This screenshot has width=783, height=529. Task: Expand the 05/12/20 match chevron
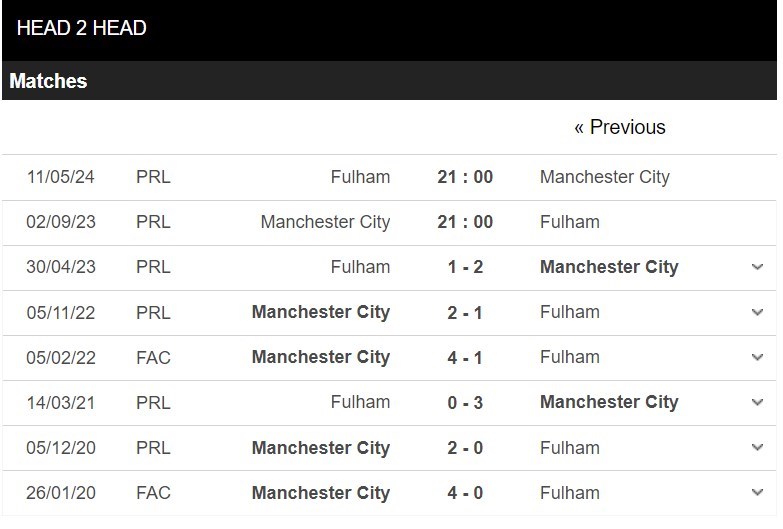(757, 447)
